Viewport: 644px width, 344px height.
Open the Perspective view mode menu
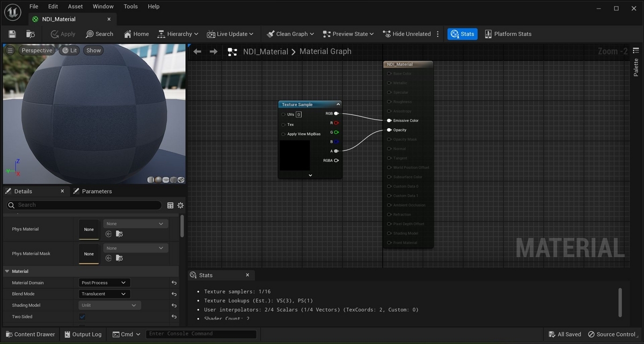pyautogui.click(x=36, y=50)
